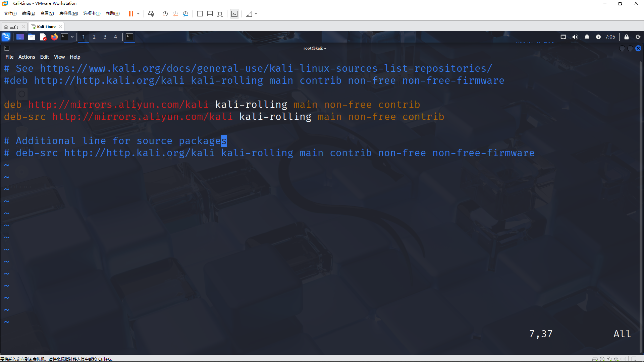Click the take snapshot icon
Viewport: 644px width, 362px height.
(165, 14)
